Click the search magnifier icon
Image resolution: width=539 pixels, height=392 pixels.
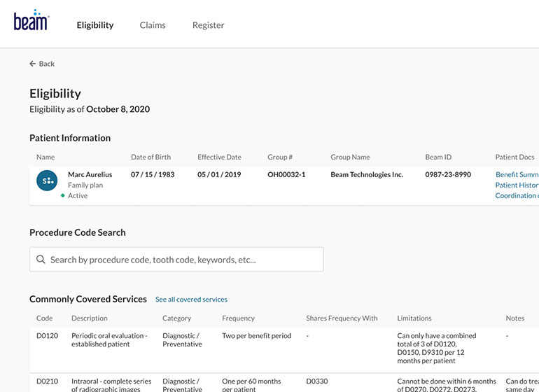click(41, 260)
